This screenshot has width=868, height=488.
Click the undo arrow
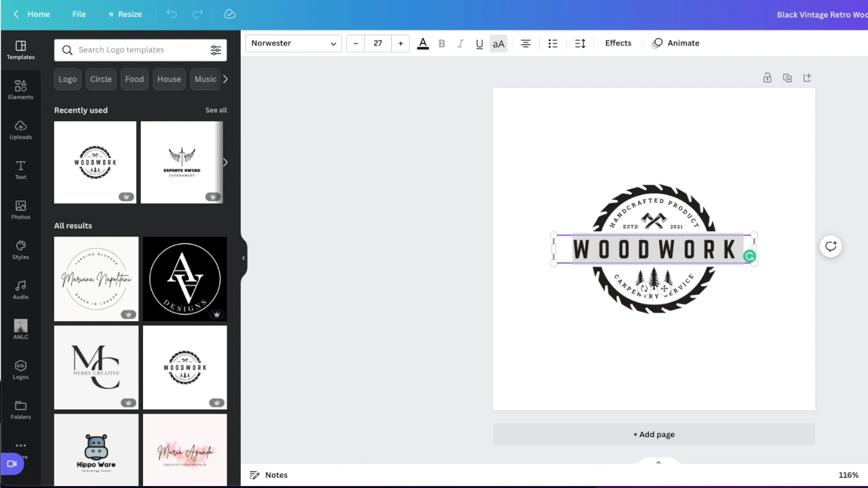172,14
